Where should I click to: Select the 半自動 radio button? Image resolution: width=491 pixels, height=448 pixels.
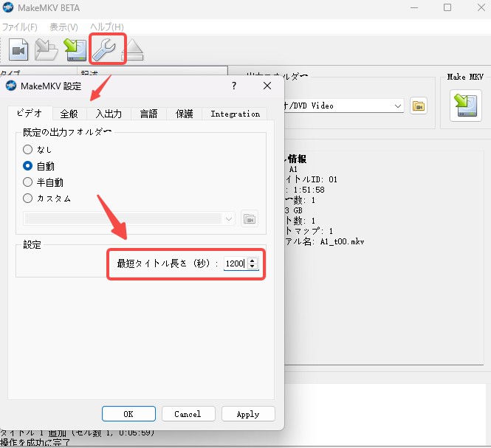pos(27,182)
